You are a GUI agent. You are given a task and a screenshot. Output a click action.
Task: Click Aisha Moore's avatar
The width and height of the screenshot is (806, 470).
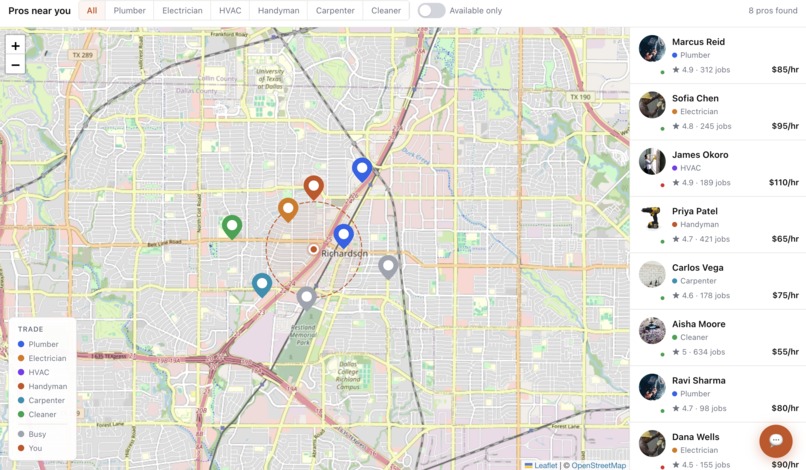pos(652,331)
